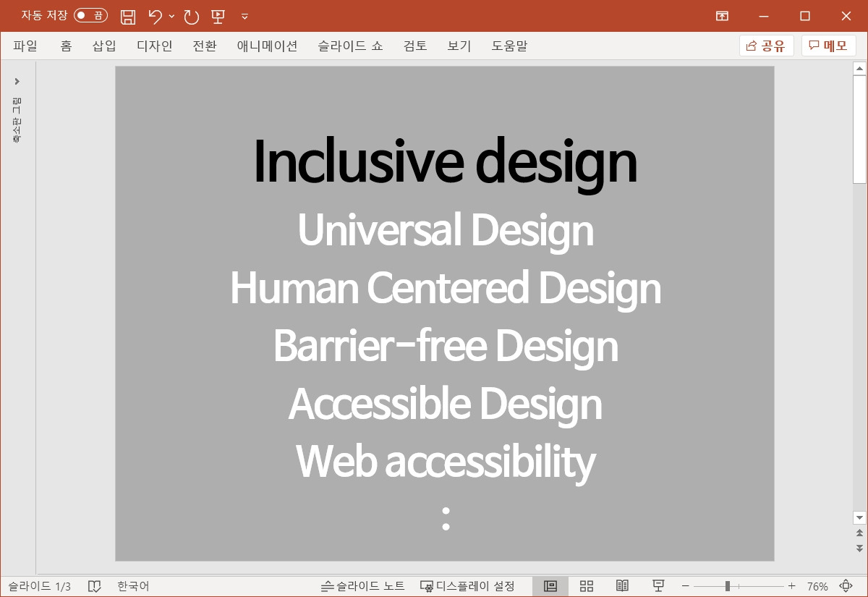Click the zoom slider handle
This screenshot has height=597, width=868.
coord(728,586)
